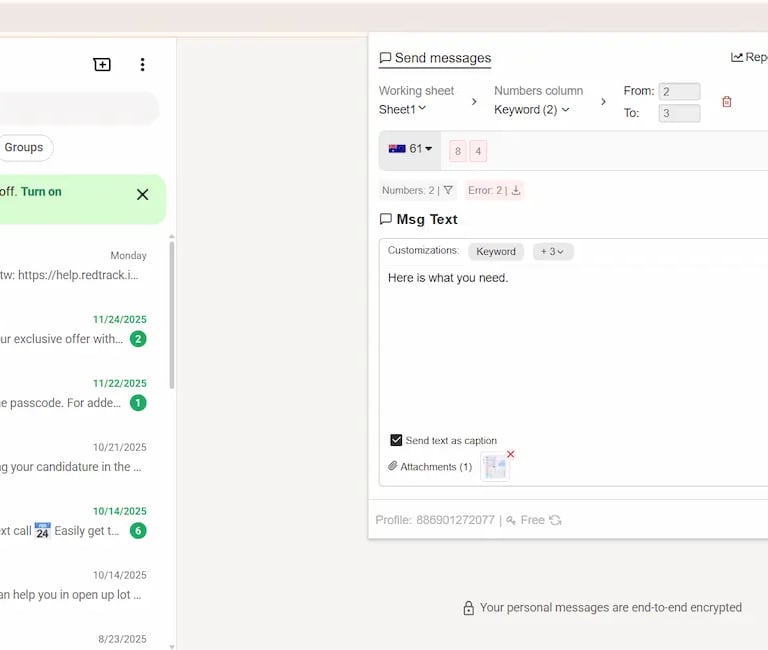The image size is (768, 650).
Task: Click the red trash delete icon
Action: pyautogui.click(x=727, y=101)
